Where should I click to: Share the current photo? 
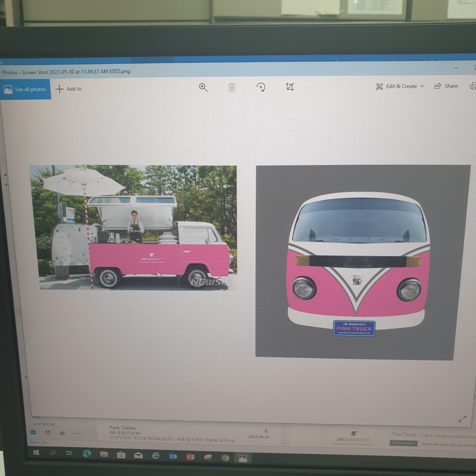click(446, 86)
